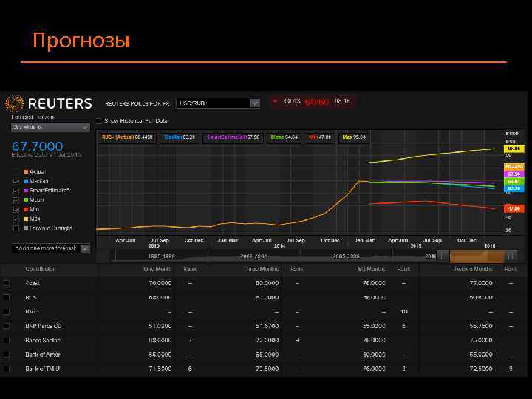The image size is (532, 399).
Task: Click the 72.5000 Twelve Months value
Action: [x=481, y=369]
